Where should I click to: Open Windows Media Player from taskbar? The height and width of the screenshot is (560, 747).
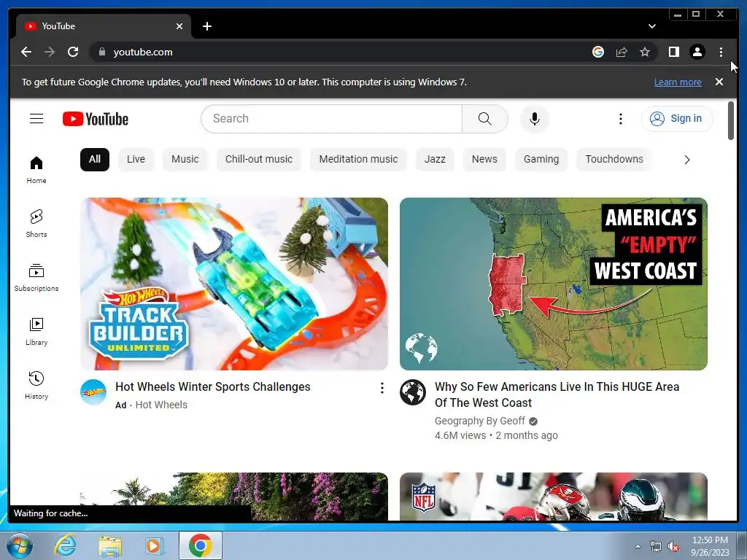pyautogui.click(x=154, y=545)
